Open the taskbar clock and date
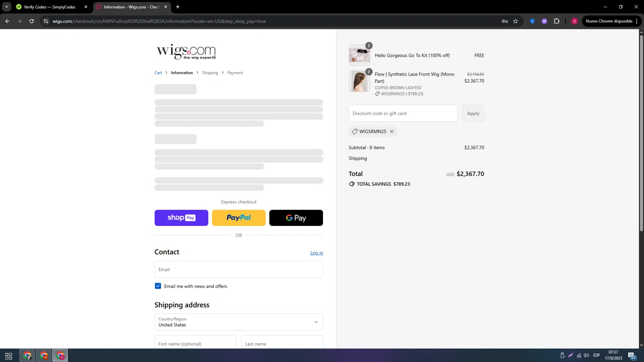644x362 pixels. 613,355
